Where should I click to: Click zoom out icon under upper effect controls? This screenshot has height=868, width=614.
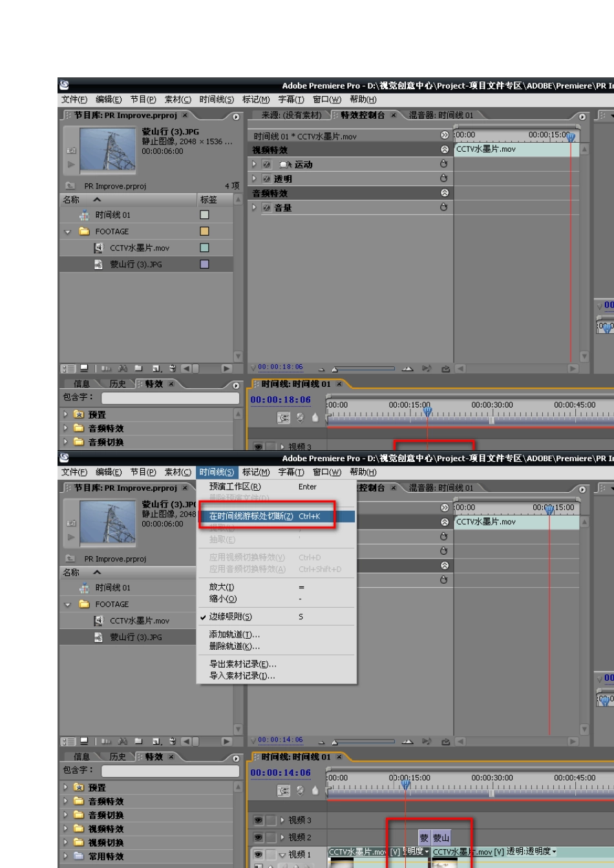pyautogui.click(x=321, y=369)
